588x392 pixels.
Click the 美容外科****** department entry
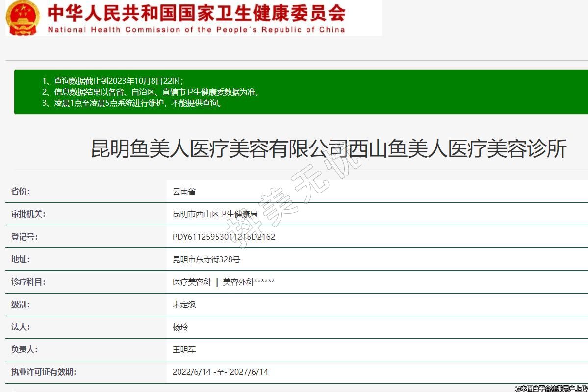click(249, 282)
